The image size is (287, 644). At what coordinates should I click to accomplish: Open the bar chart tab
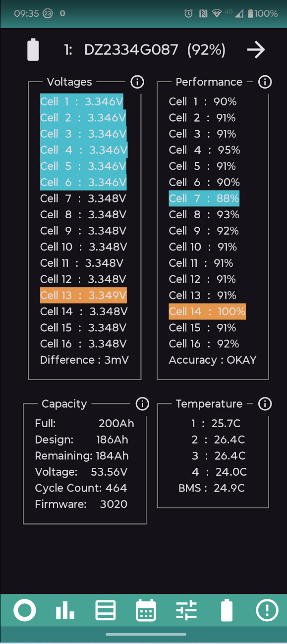(65, 610)
